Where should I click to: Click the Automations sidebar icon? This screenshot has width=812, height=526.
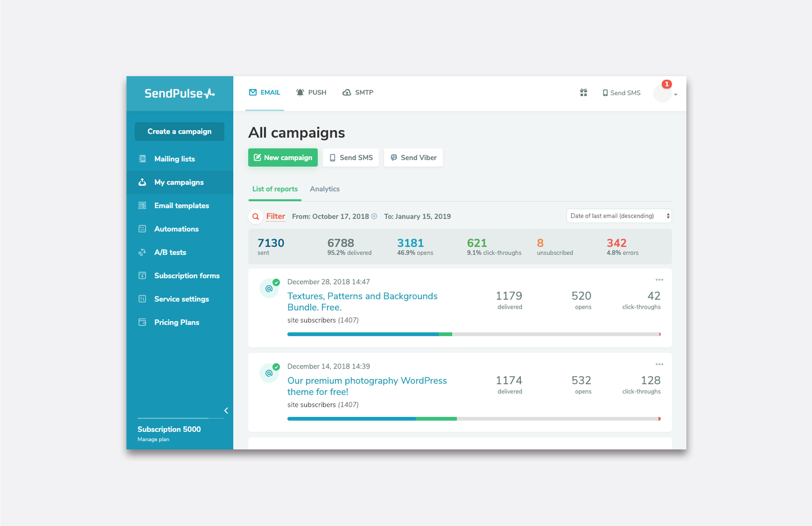(143, 229)
